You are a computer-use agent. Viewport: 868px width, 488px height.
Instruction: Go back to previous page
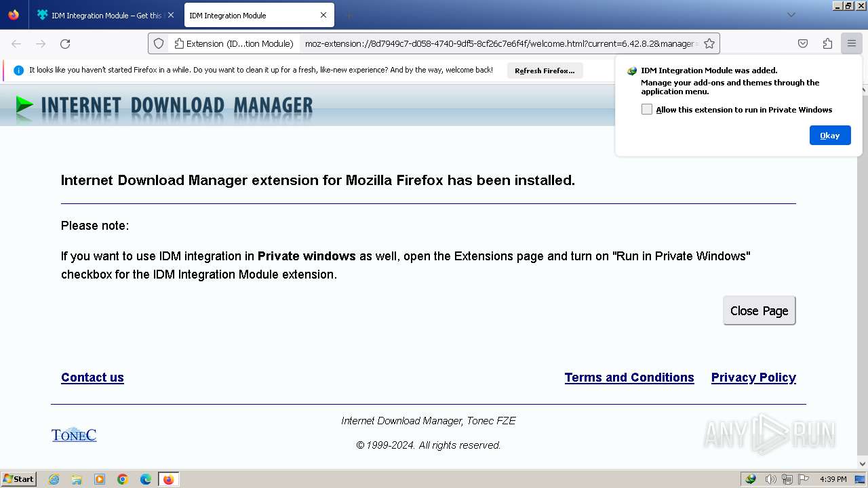pos(16,43)
